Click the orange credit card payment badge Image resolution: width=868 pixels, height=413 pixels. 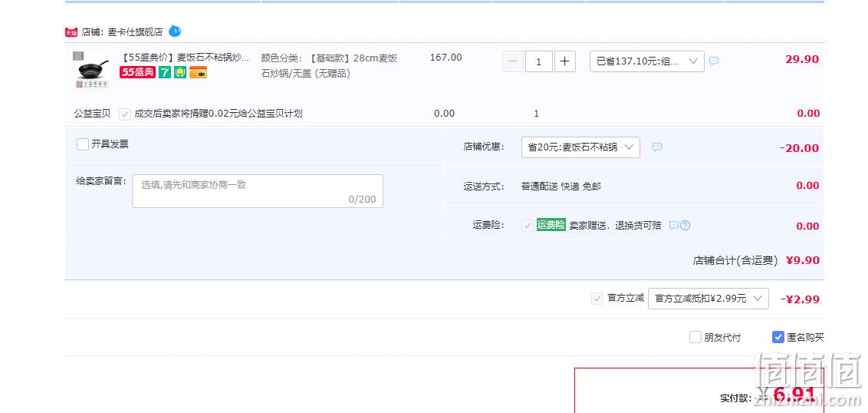pyautogui.click(x=198, y=72)
